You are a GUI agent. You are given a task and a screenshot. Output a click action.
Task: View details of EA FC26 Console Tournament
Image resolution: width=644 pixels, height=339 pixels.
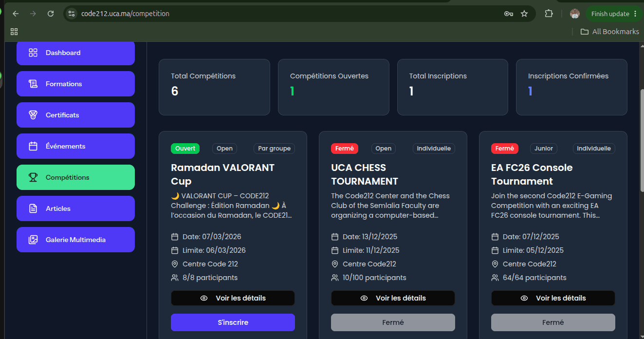[553, 298]
